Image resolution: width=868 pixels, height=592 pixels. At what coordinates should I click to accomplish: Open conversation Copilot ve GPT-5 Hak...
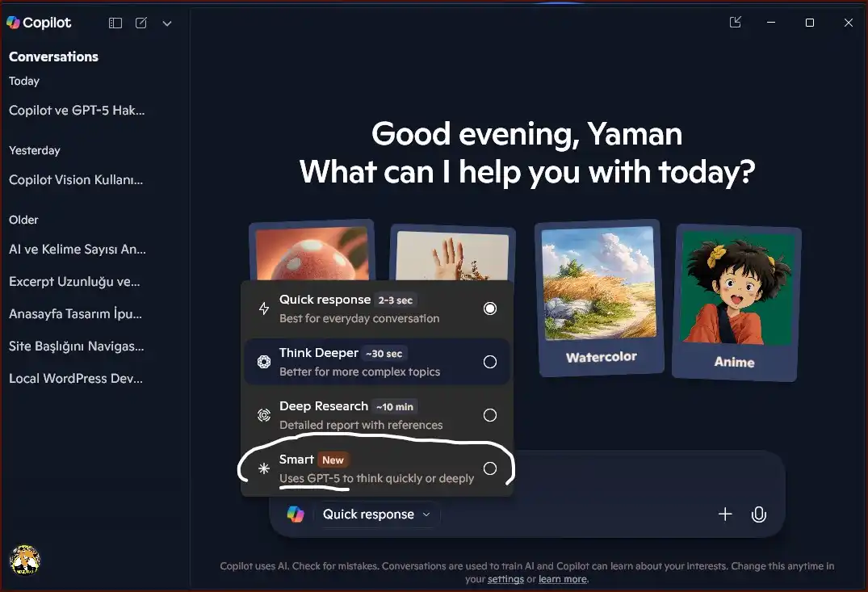(x=77, y=110)
